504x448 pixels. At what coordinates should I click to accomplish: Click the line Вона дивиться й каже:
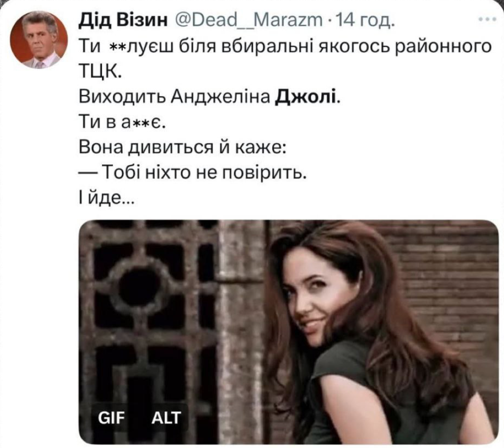tap(183, 147)
